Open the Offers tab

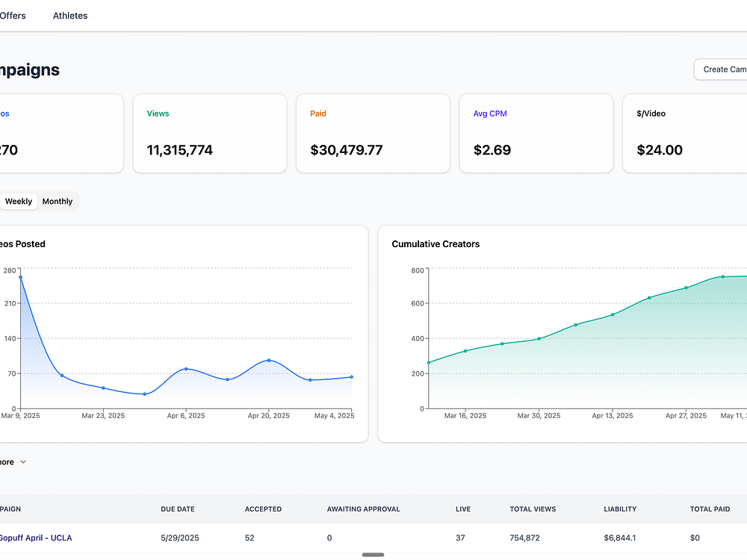coord(12,16)
